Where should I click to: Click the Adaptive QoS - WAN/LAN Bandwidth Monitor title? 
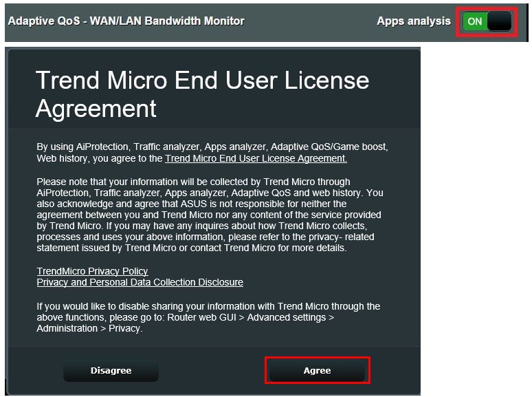pyautogui.click(x=126, y=21)
